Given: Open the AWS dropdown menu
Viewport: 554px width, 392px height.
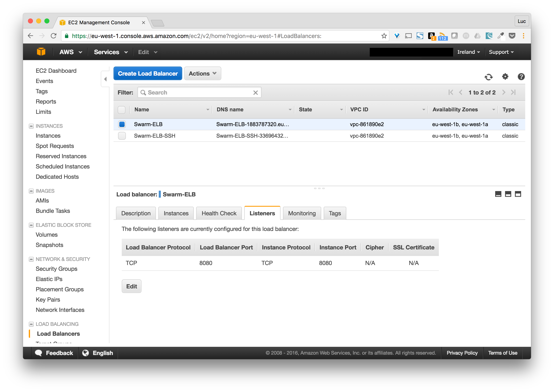Looking at the screenshot, I should [x=71, y=52].
